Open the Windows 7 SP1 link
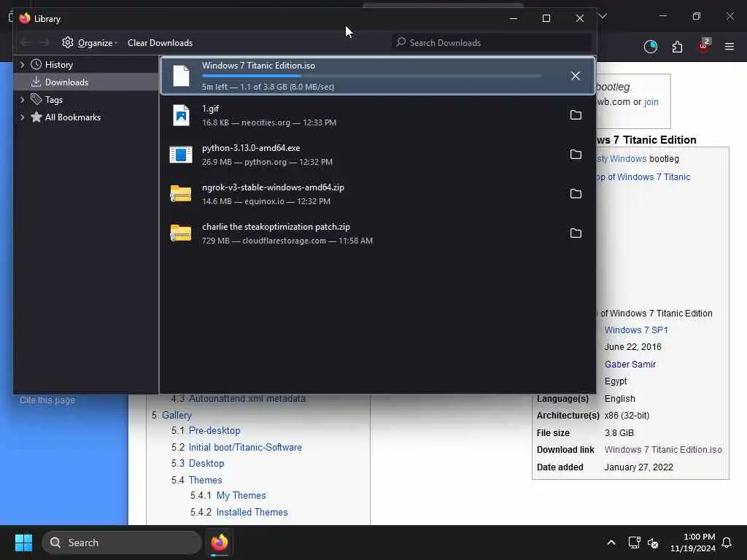Screen dimensions: 747x560 click(636, 330)
